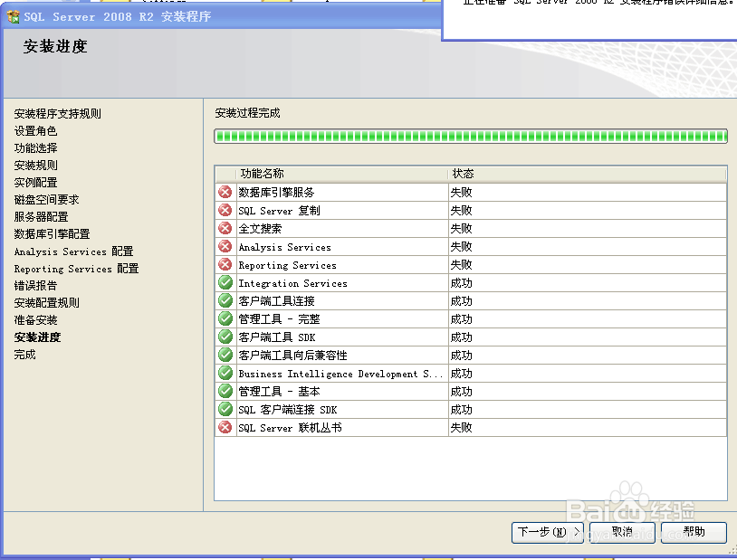The image size is (737, 560).
Task: Click the success icon for Business Intelligence Development
Action: tap(225, 373)
